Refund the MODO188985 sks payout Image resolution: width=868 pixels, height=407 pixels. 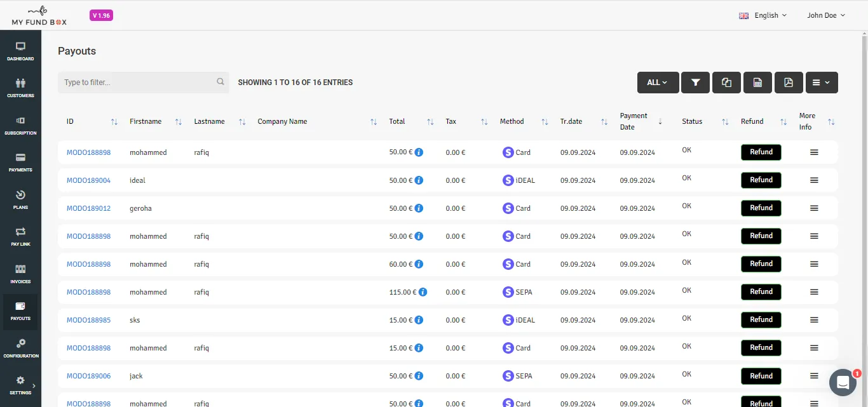(761, 320)
